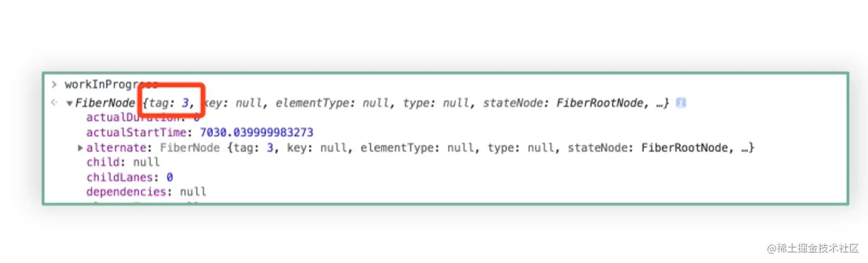
Task: Click the console input prompt chevron
Action: point(54,85)
